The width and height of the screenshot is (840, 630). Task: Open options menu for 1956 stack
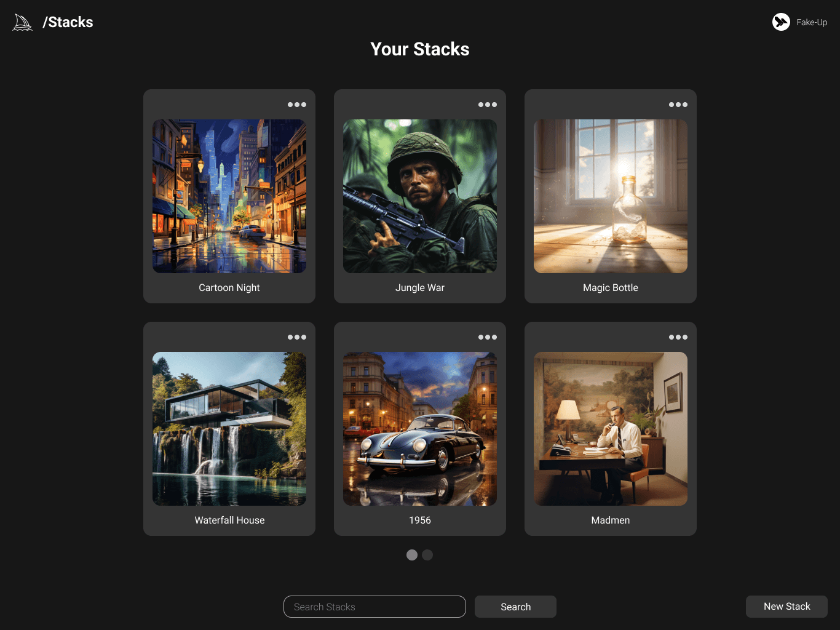(488, 337)
